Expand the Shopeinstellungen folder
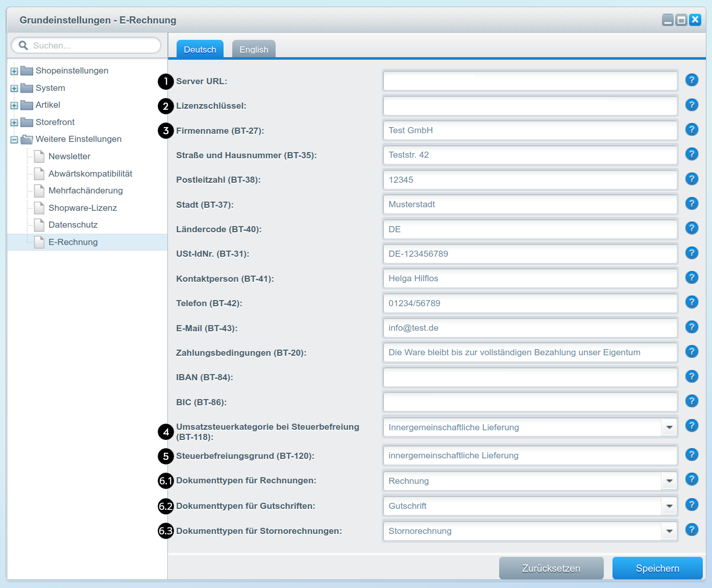The height and width of the screenshot is (588, 712). (x=14, y=71)
